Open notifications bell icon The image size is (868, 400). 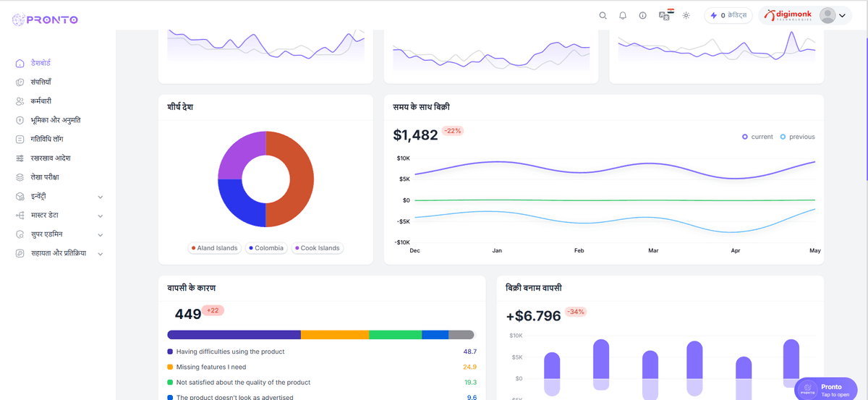tap(623, 16)
